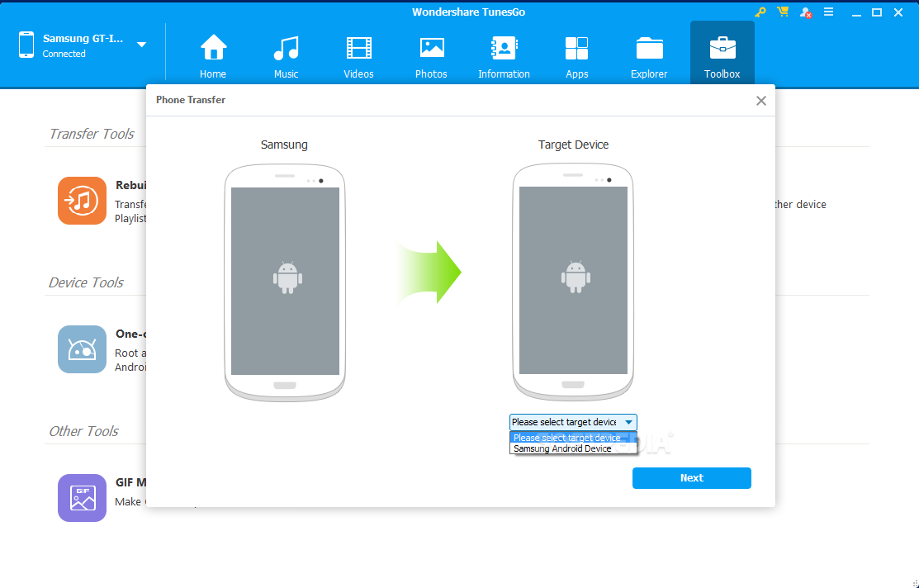Maximize the TunesGo window

coord(877,12)
